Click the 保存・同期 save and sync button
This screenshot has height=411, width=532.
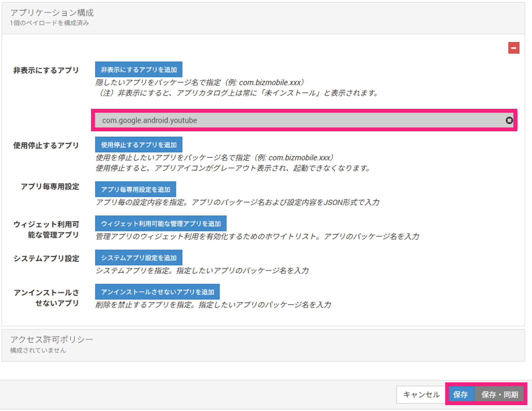coord(499,395)
